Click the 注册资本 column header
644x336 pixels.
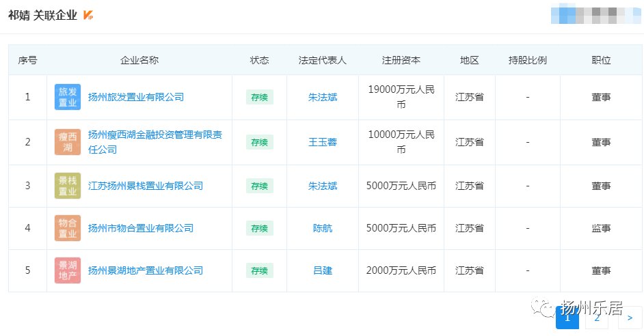[x=401, y=60]
